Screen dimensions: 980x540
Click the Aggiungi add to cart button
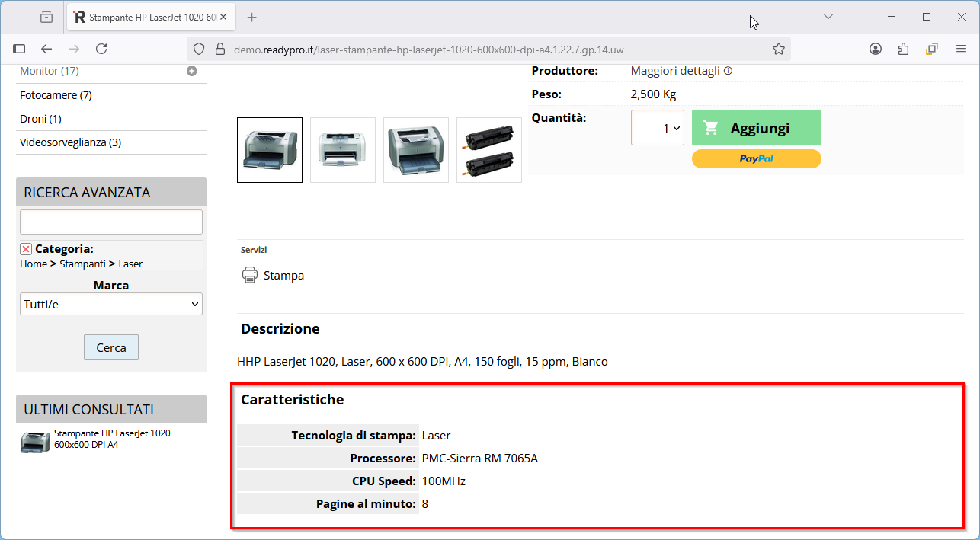pos(757,128)
